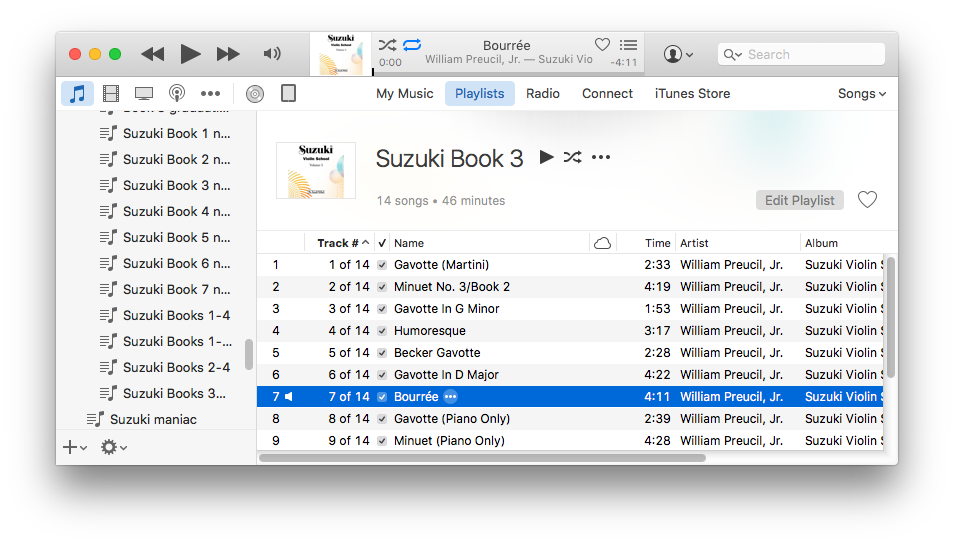Uncheck the Becker Gavotte checkbox
Image resolution: width=954 pixels, height=545 pixels.
point(382,353)
